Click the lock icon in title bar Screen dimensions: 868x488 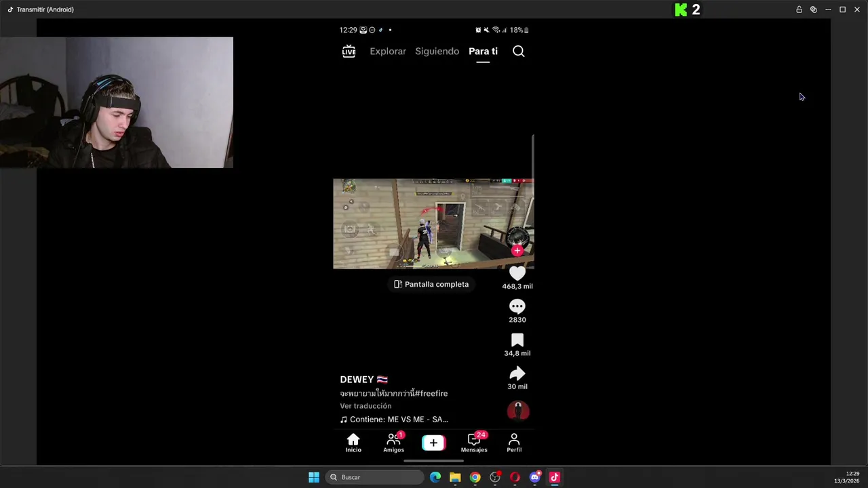pyautogui.click(x=799, y=9)
